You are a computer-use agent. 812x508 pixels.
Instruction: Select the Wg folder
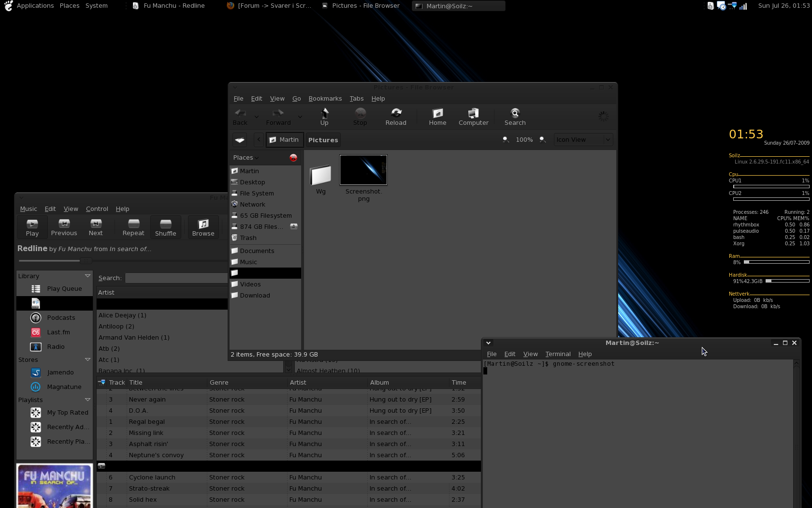pyautogui.click(x=321, y=180)
